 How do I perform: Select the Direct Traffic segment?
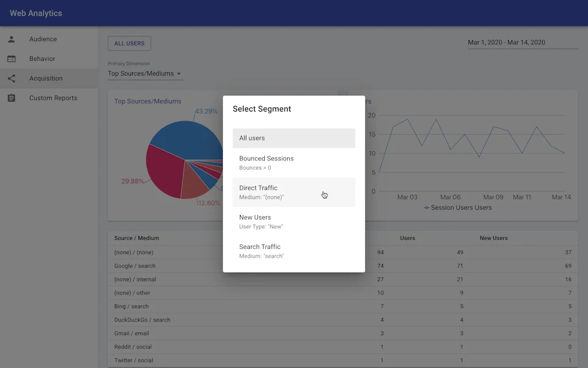click(x=293, y=191)
